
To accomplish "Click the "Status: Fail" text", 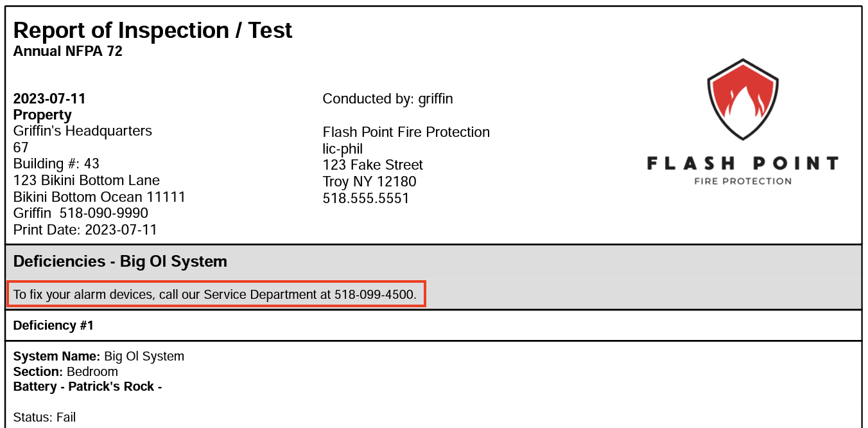I will point(44,418).
